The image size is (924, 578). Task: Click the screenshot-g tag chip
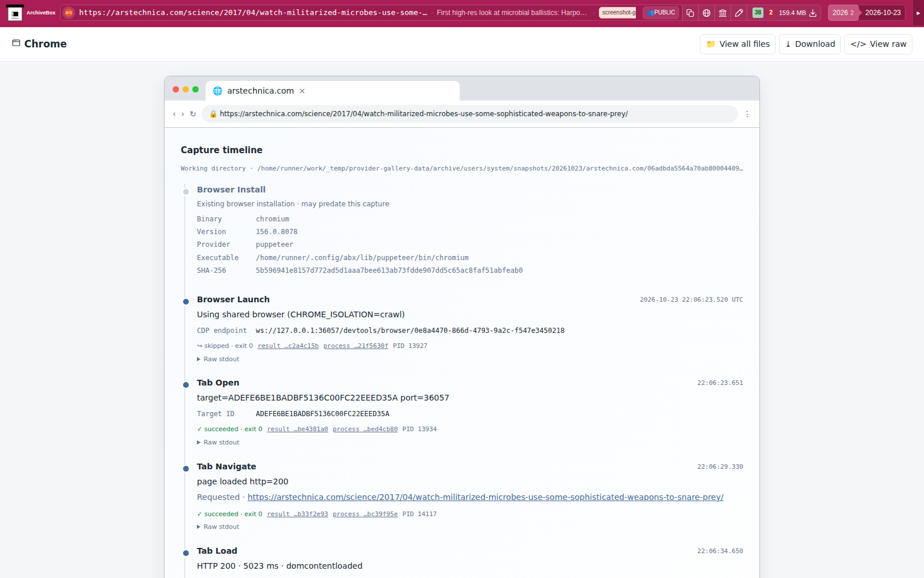pos(618,13)
